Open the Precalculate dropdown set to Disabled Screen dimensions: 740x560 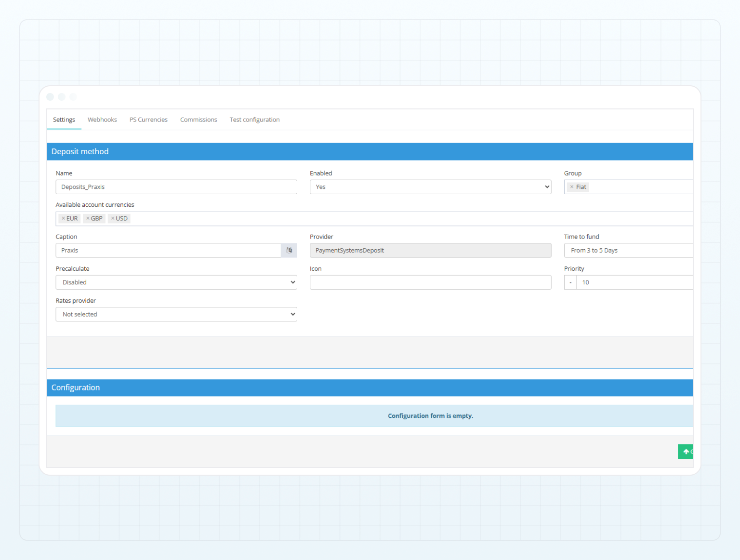pyautogui.click(x=176, y=282)
